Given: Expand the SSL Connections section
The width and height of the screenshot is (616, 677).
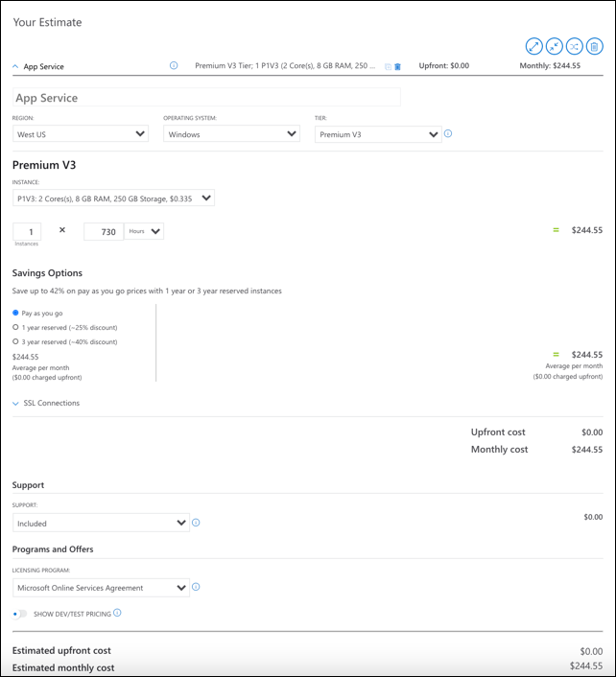Looking at the screenshot, I should [x=46, y=403].
